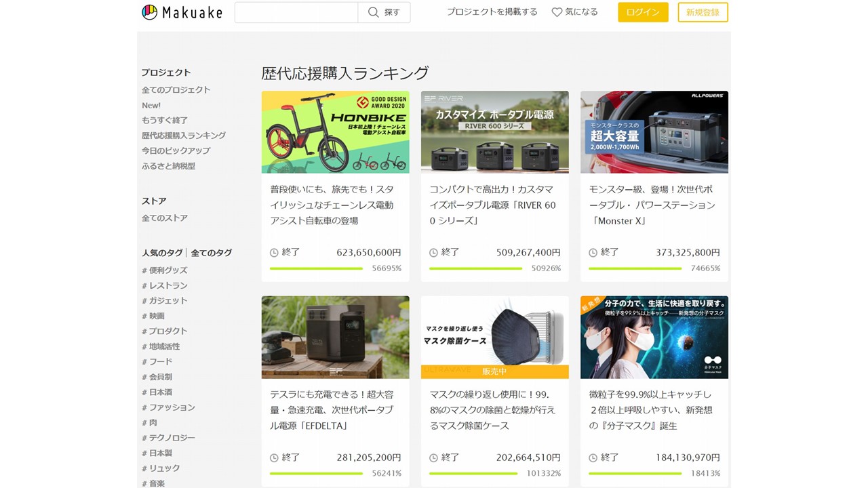Open 分子マスク project title text
The width and height of the screenshot is (868, 488).
651,410
